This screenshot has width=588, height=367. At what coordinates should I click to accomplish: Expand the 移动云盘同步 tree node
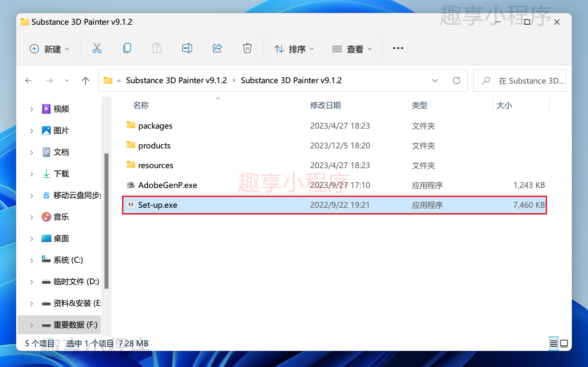(x=32, y=195)
